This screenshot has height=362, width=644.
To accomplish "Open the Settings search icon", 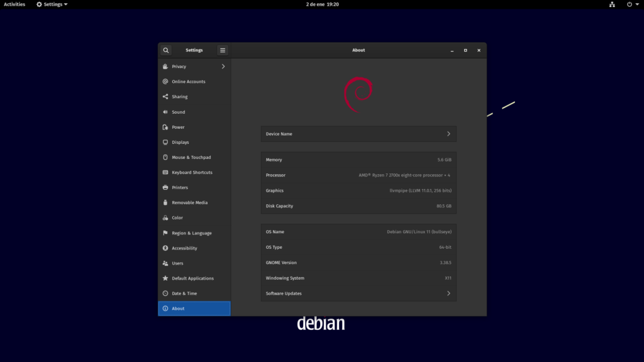I will (x=166, y=50).
